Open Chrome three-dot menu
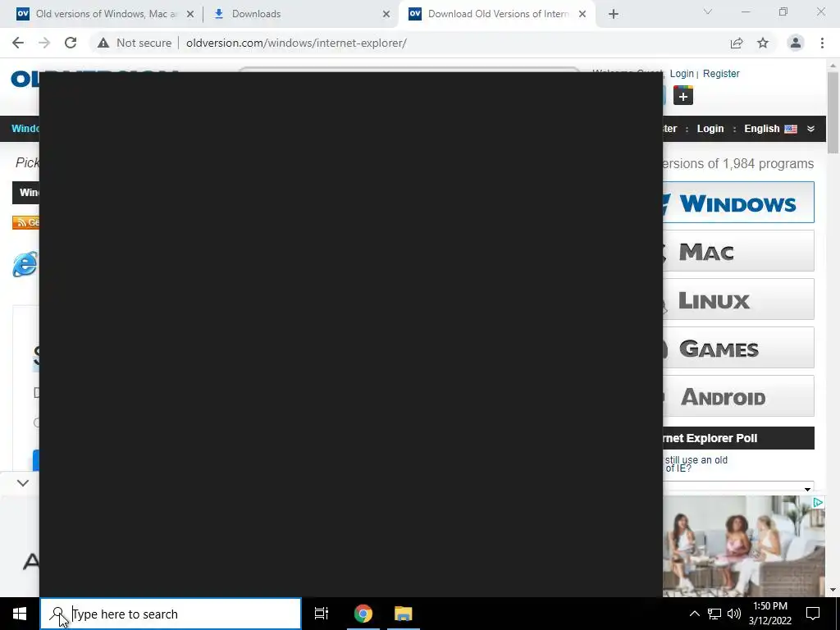This screenshot has width=840, height=630. pos(822,43)
